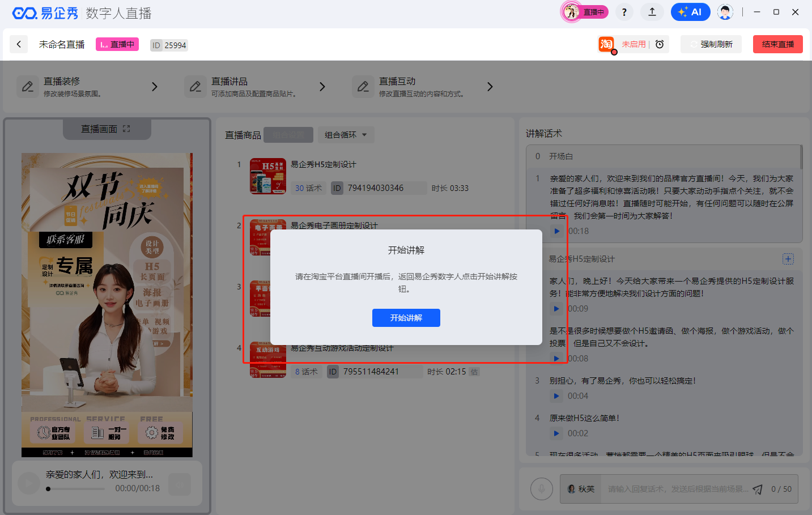Click the 易企秀H5定制设计 product title
The image size is (812, 515).
324,164
